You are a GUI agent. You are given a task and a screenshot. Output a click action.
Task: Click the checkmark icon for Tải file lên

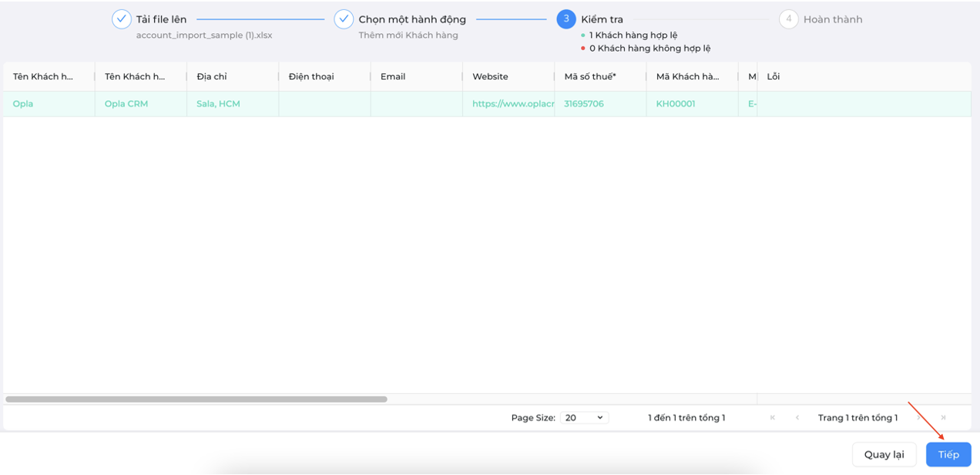coord(122,19)
